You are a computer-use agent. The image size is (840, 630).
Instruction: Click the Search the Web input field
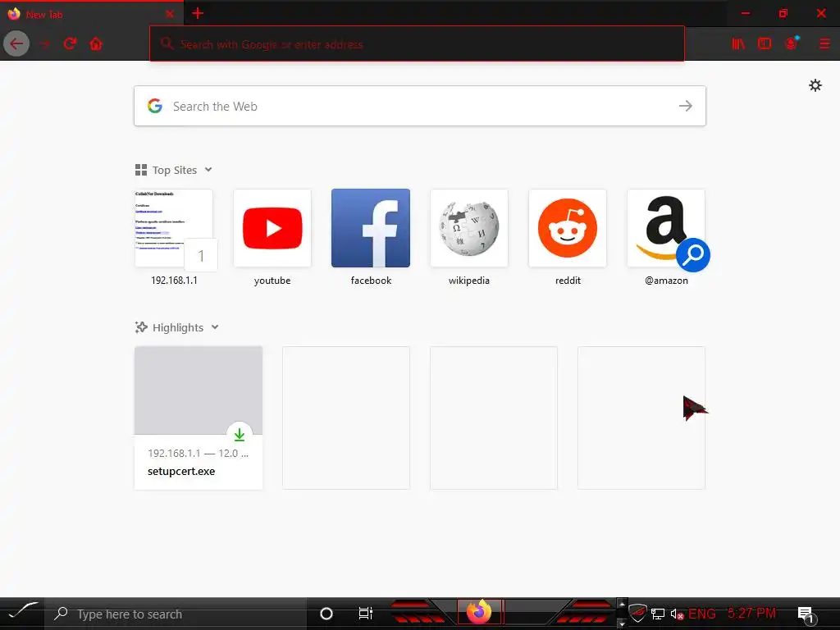420,106
